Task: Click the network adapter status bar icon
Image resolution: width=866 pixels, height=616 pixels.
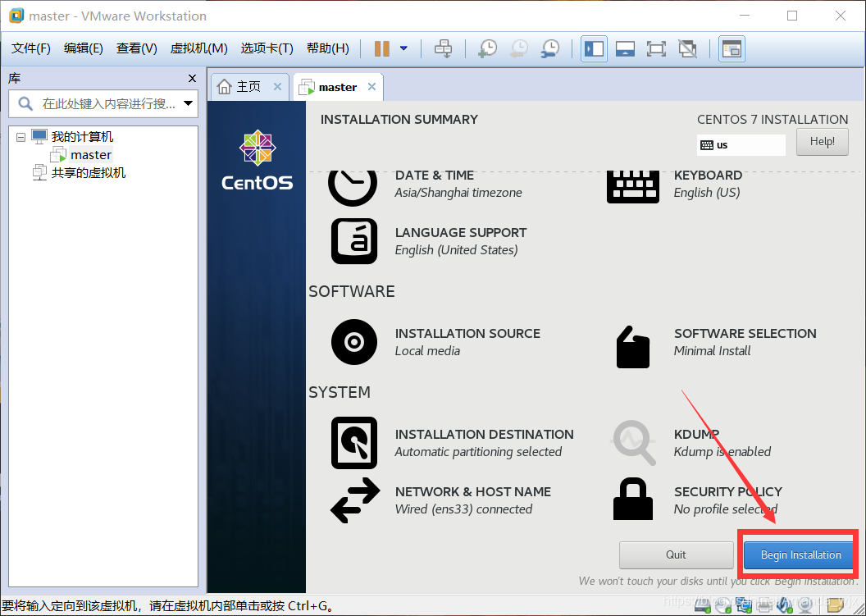Action: (744, 606)
